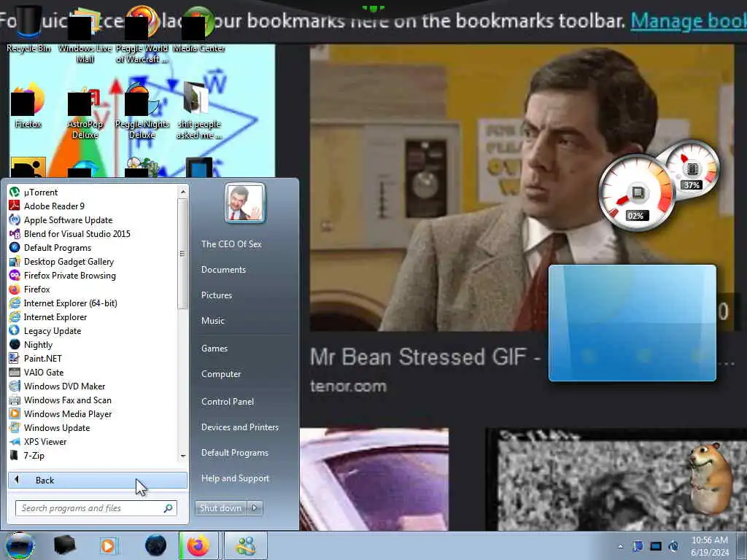Image resolution: width=747 pixels, height=560 pixels.
Task: Open the user folder The CEO Of Sex
Action: (231, 244)
